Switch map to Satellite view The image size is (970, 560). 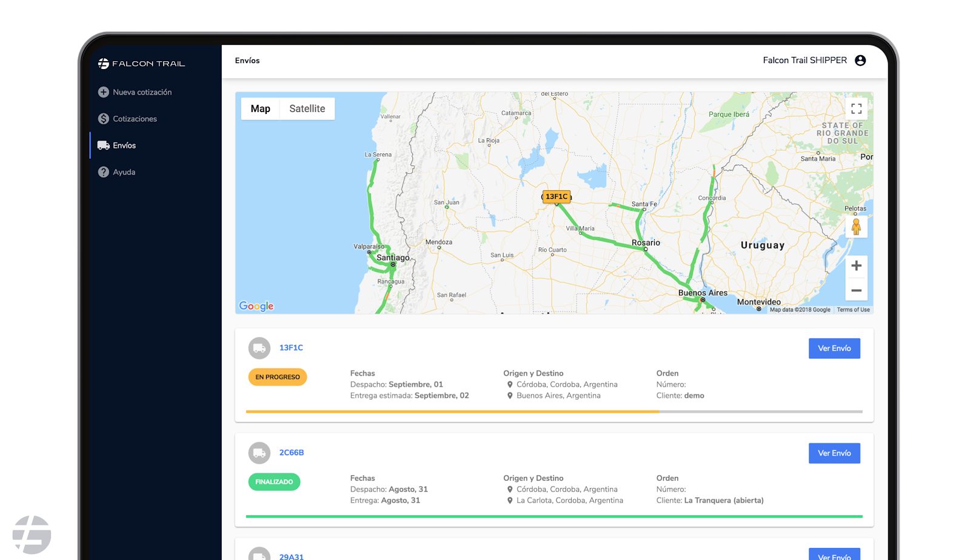[307, 108]
